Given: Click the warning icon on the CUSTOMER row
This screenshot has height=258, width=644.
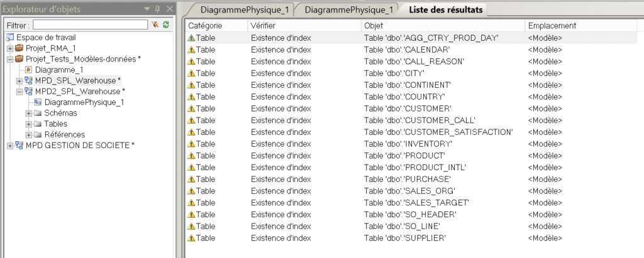Looking at the screenshot, I should point(191,109).
